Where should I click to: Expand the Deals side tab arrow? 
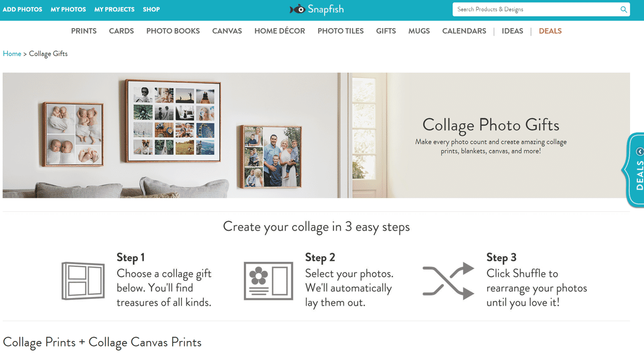point(640,152)
